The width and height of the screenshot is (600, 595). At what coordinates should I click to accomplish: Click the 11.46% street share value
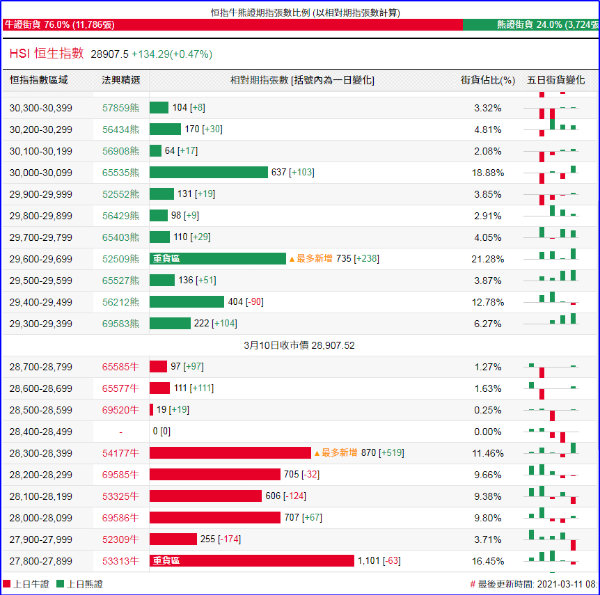[488, 453]
